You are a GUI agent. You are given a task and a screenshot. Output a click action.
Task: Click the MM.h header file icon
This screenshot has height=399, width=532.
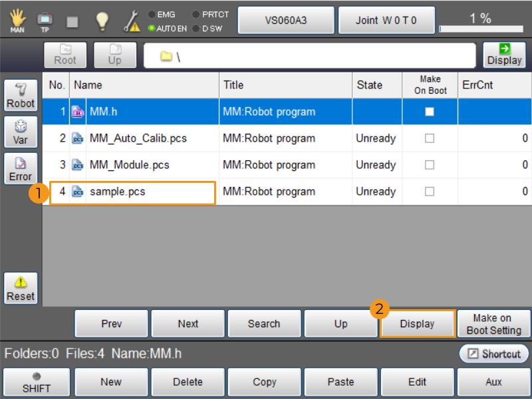(x=78, y=112)
